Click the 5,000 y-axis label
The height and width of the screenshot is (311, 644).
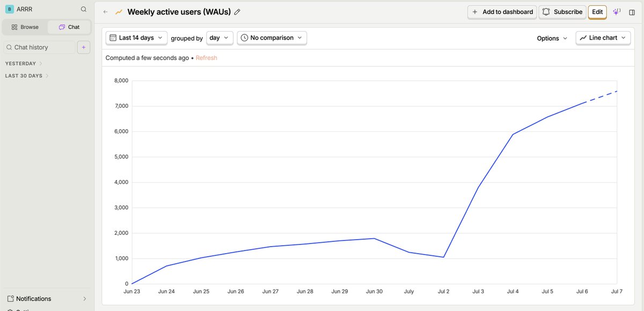pos(121,157)
